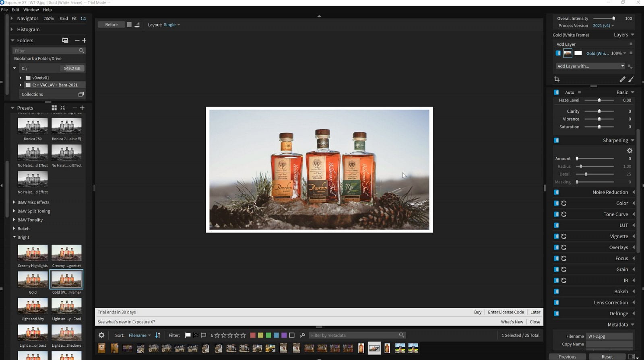Filter by red color label
Image resolution: width=644 pixels, height=360 pixels.
[x=253, y=335]
